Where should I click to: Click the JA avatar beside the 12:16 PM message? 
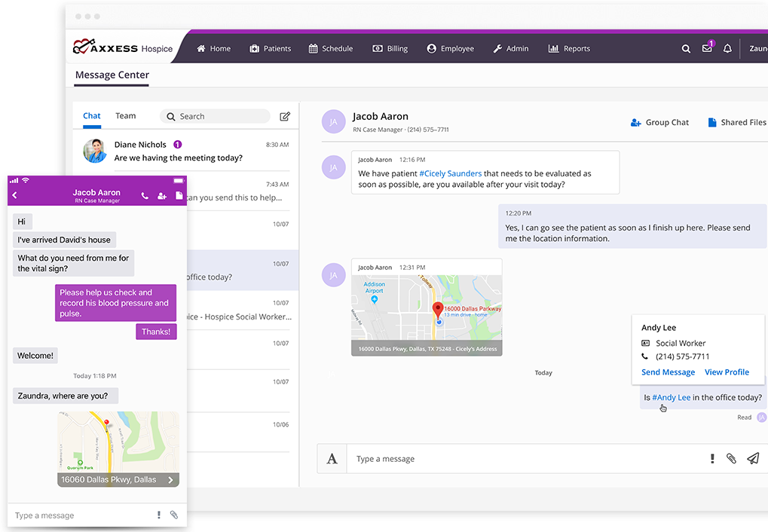334,167
